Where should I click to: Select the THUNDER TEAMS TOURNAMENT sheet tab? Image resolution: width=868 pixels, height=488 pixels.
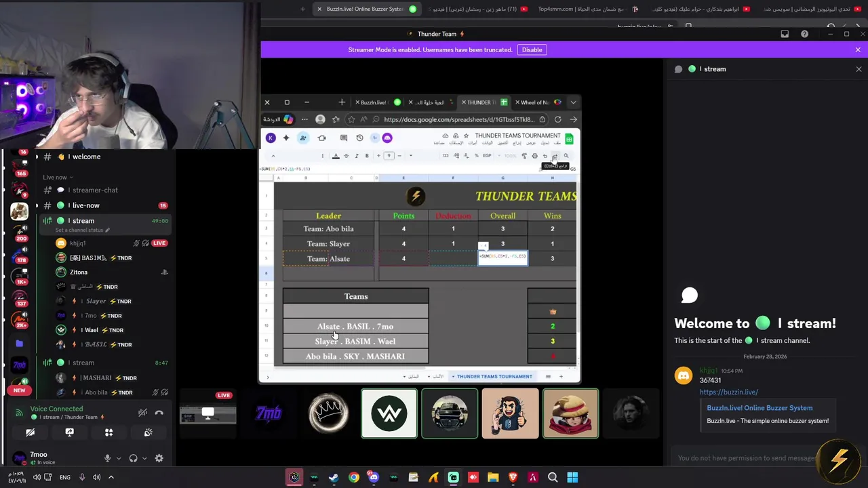[494, 376]
